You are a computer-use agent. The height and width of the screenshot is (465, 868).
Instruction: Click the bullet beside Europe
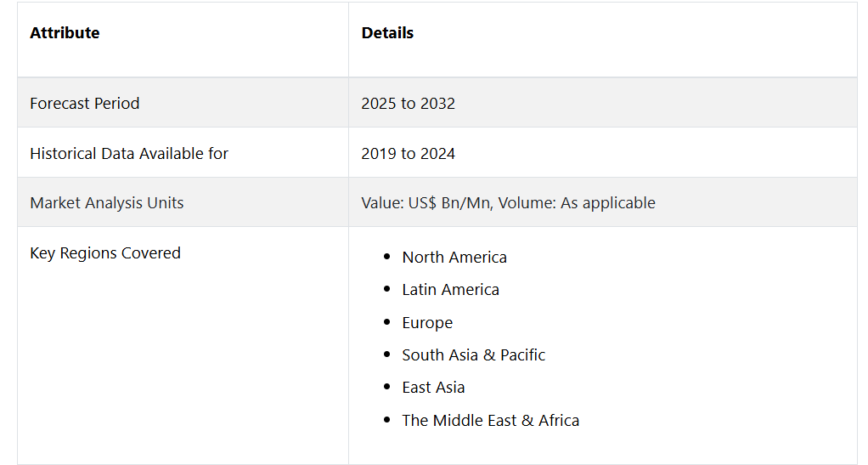click(x=387, y=322)
